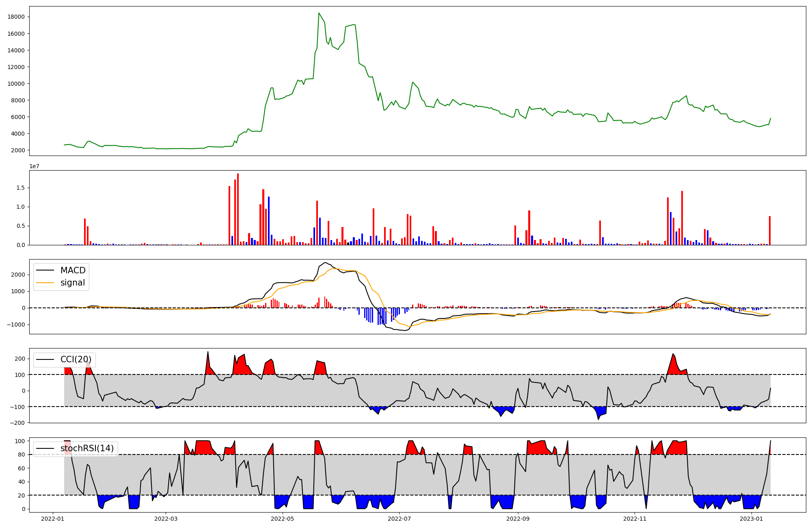
Task: Click the 1e7 volume scale label
Action: (34, 166)
